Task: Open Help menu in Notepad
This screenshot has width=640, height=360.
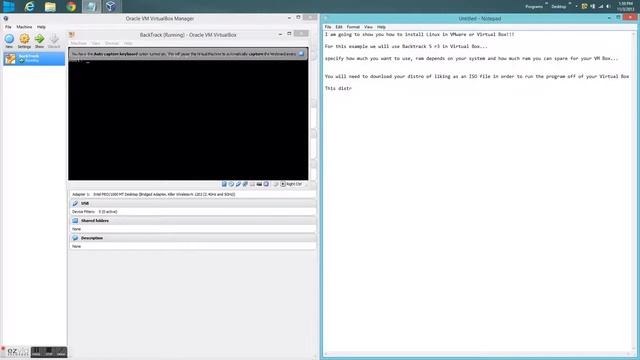Action: 381,27
